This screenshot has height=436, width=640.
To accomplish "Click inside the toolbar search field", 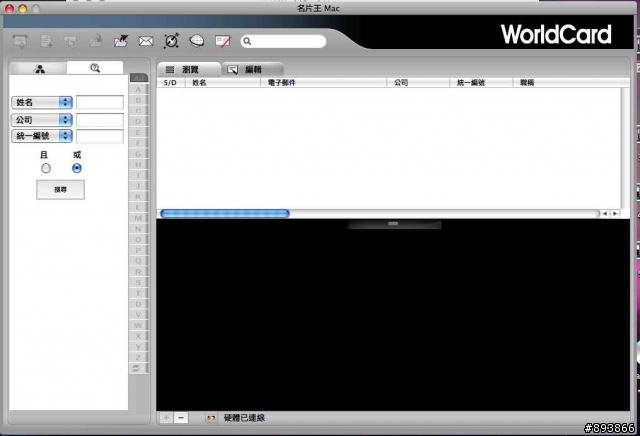I will (283, 41).
